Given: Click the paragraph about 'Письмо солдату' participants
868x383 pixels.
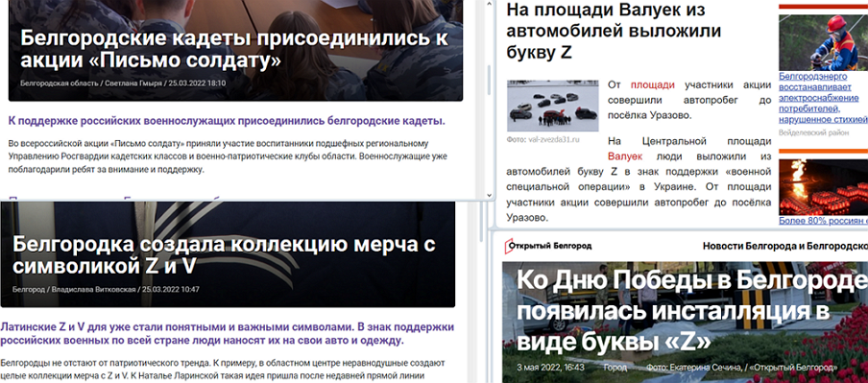Looking at the screenshot, I should [x=228, y=156].
